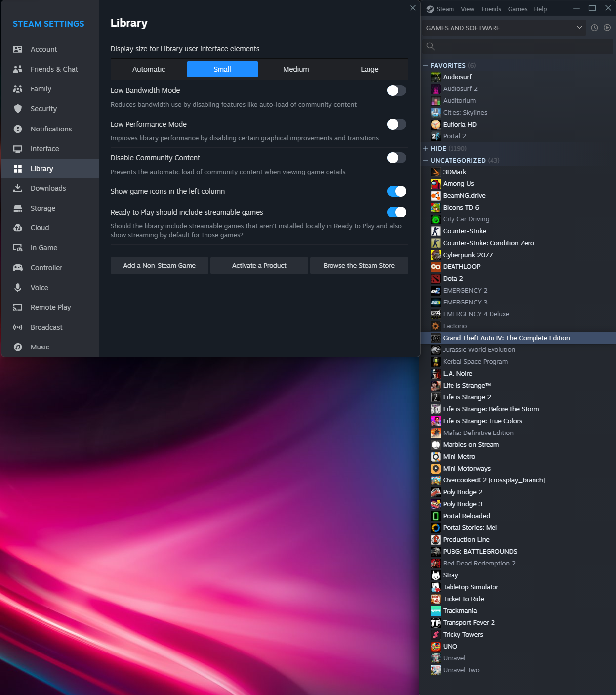Select Large display size option
Image resolution: width=616 pixels, height=695 pixels.
pyautogui.click(x=370, y=69)
